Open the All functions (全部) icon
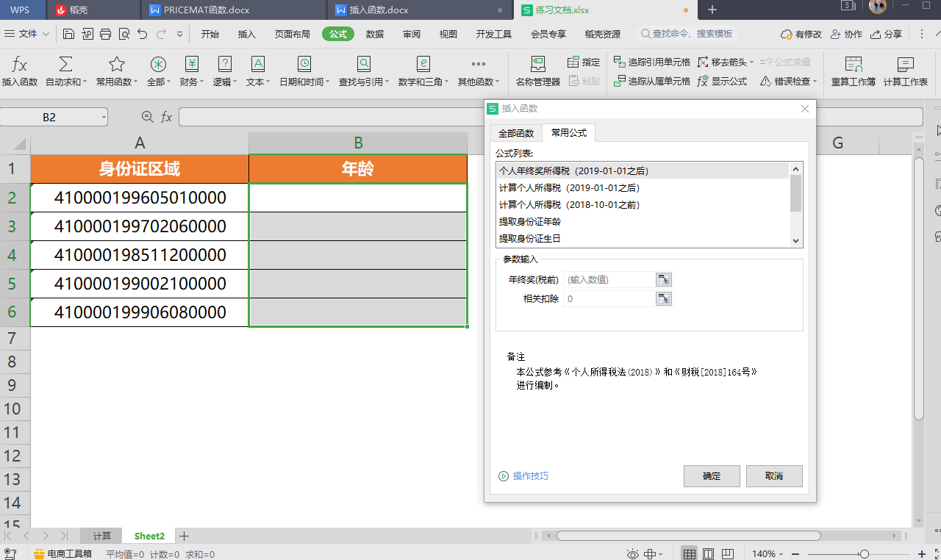Image resolution: width=941 pixels, height=560 pixels. click(x=158, y=64)
